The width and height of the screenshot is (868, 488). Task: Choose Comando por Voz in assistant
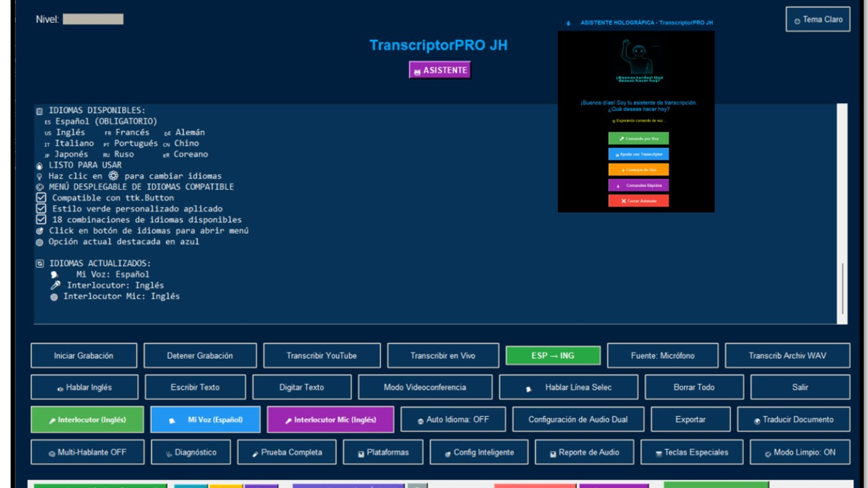pyautogui.click(x=638, y=138)
